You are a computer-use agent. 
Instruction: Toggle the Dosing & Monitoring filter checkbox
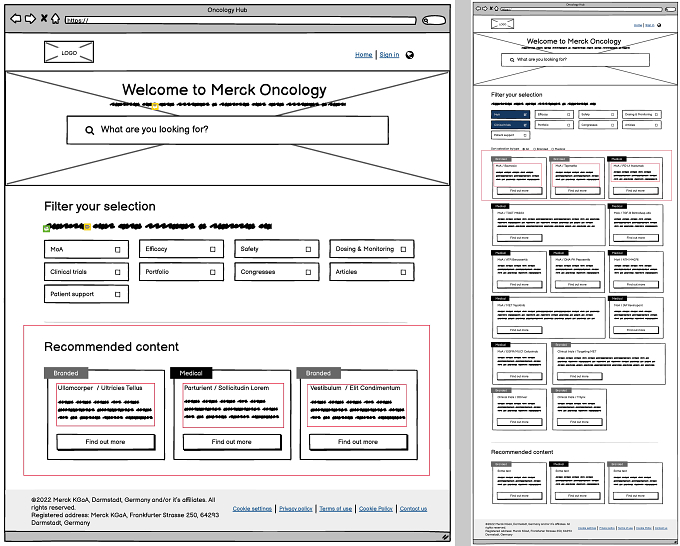403,249
